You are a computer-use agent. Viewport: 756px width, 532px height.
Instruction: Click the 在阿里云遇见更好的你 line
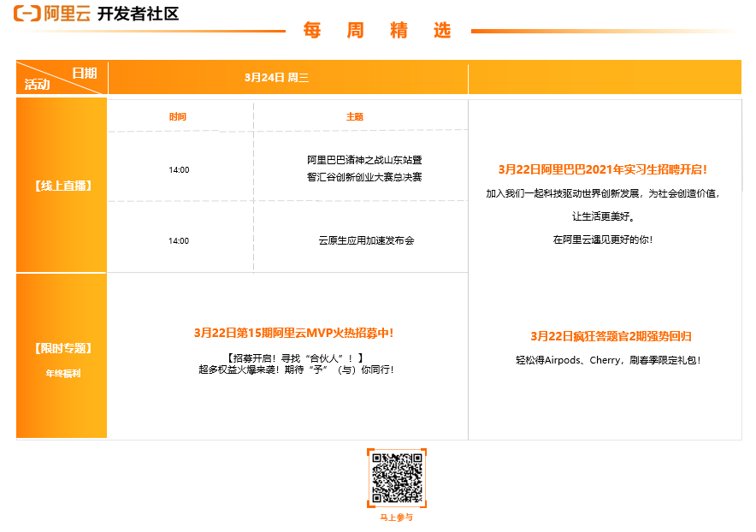[x=603, y=239]
